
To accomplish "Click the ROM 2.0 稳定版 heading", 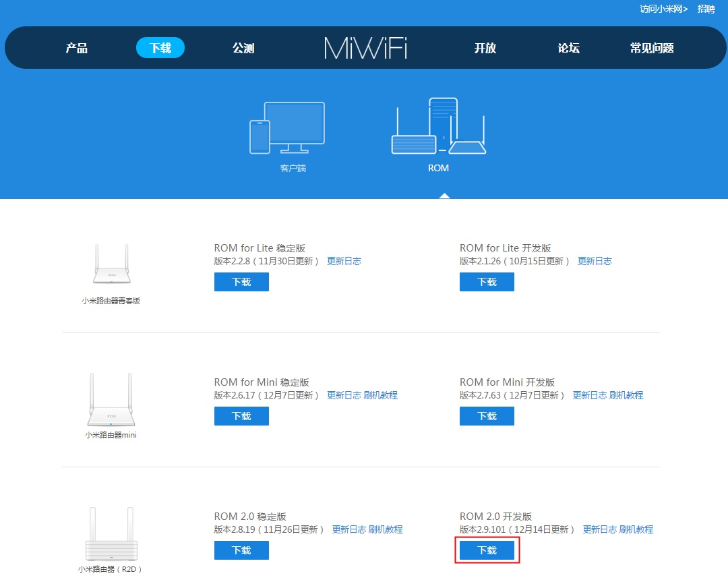I will [x=250, y=517].
